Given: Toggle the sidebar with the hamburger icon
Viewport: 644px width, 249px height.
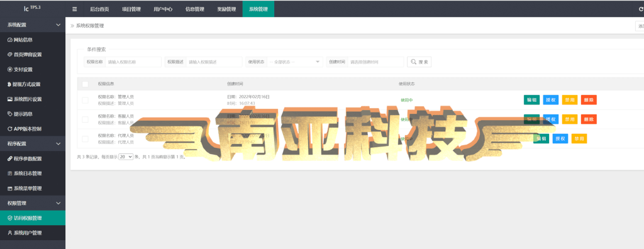Looking at the screenshot, I should (74, 9).
